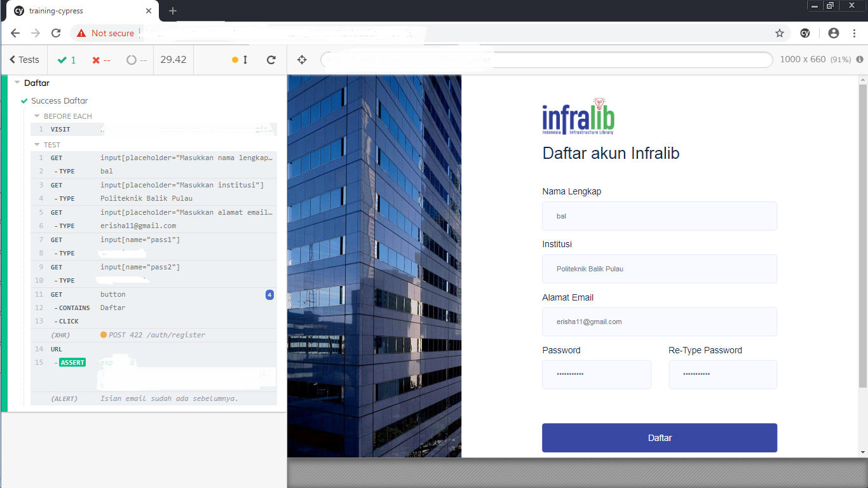Click the Chrome profile avatar icon
868x488 pixels.
point(833,32)
